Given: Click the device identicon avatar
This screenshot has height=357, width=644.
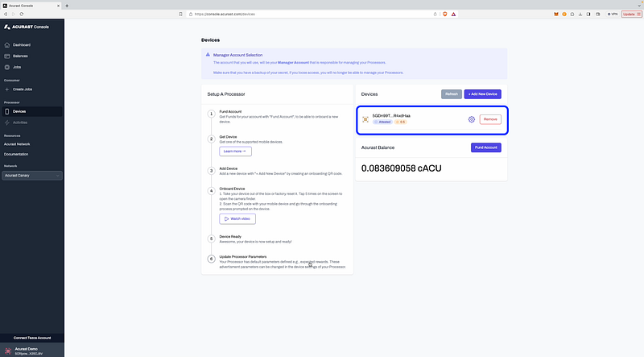Looking at the screenshot, I should [365, 119].
